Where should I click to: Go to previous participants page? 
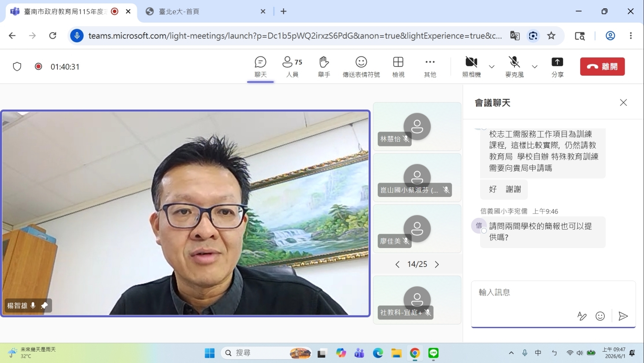[397, 264]
